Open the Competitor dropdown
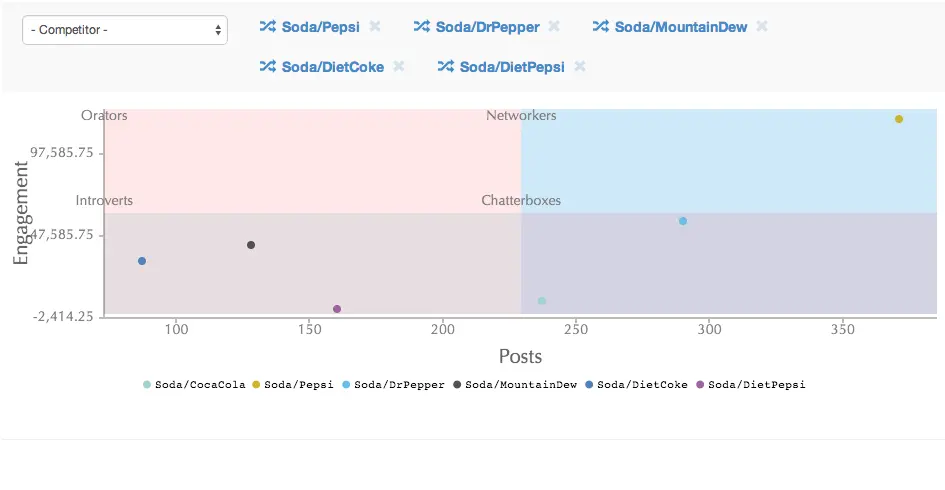Image resolution: width=945 pixels, height=490 pixels. tap(125, 30)
